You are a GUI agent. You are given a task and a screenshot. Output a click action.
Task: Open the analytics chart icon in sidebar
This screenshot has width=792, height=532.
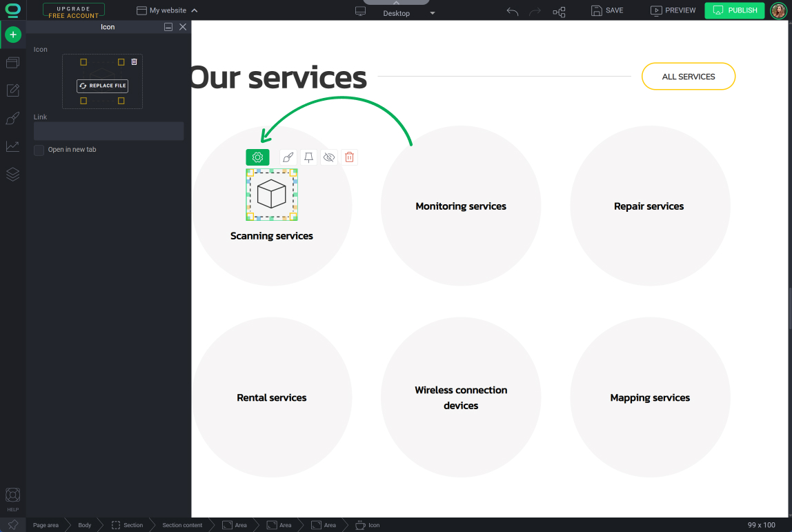pyautogui.click(x=13, y=146)
